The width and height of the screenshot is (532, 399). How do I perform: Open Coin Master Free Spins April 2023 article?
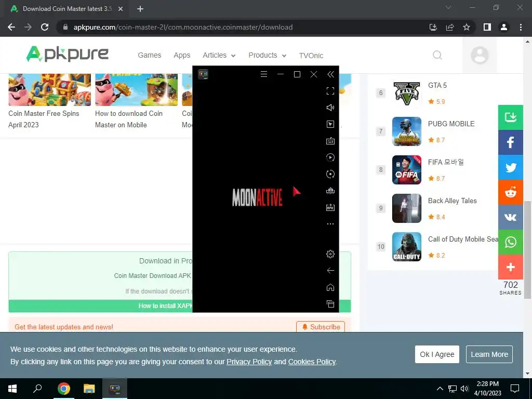point(44,119)
